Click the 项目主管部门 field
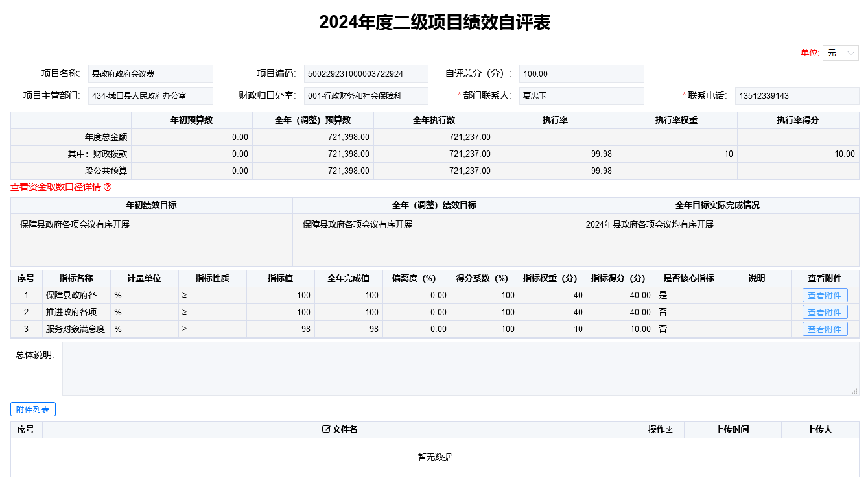This screenshot has height=487, width=868. click(150, 96)
